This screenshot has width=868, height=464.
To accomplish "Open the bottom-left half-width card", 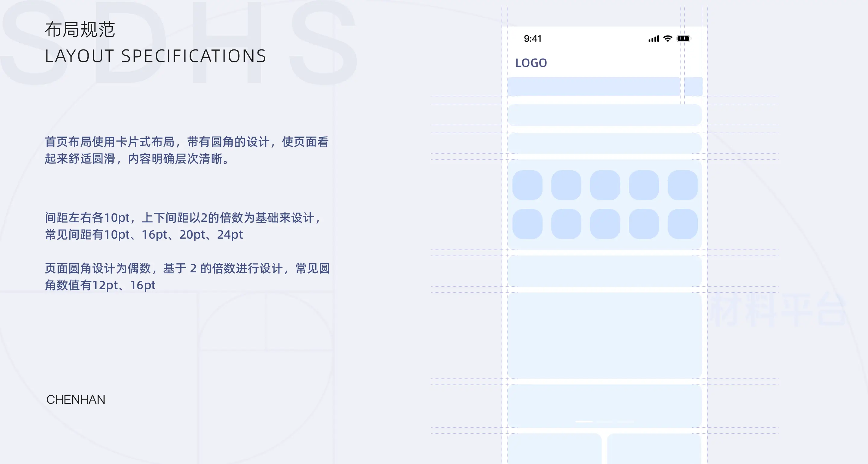I will [x=554, y=449].
